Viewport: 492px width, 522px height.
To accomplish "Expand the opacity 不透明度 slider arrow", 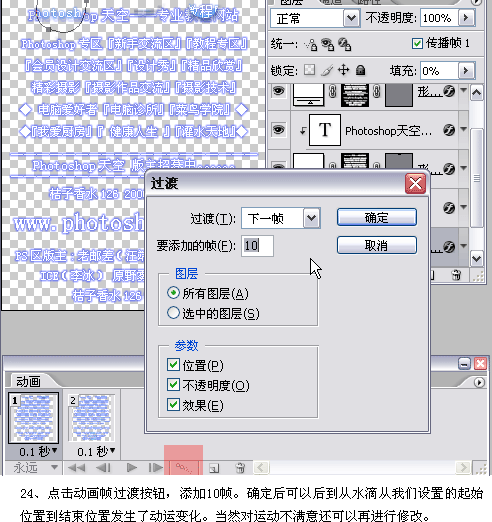I will tap(466, 17).
